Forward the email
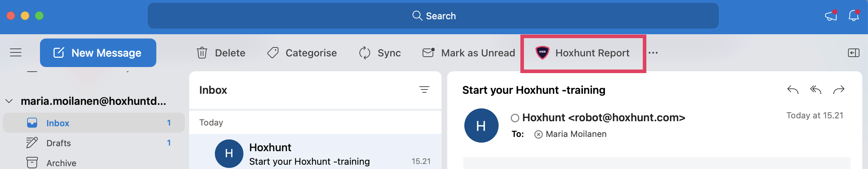 839,90
